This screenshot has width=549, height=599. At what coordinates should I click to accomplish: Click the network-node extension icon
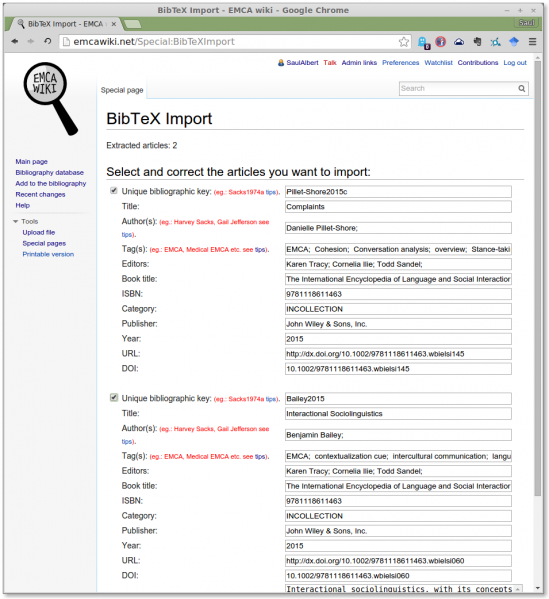coord(496,42)
